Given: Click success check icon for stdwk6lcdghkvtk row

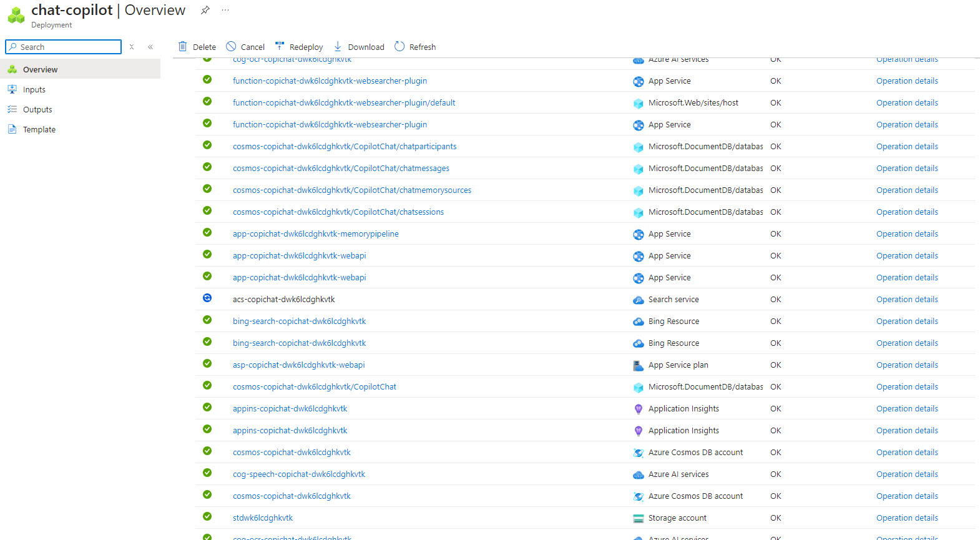Looking at the screenshot, I should [207, 516].
